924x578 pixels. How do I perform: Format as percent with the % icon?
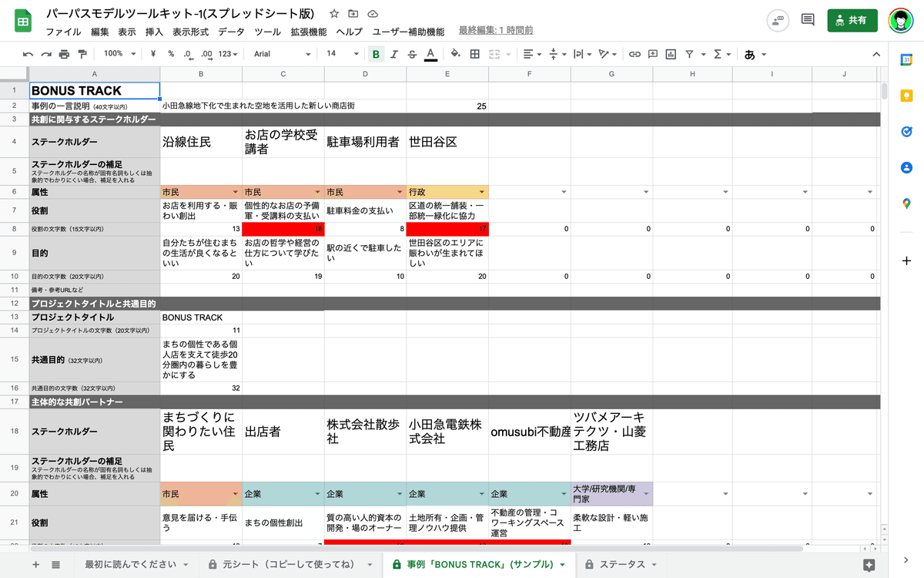click(x=171, y=54)
